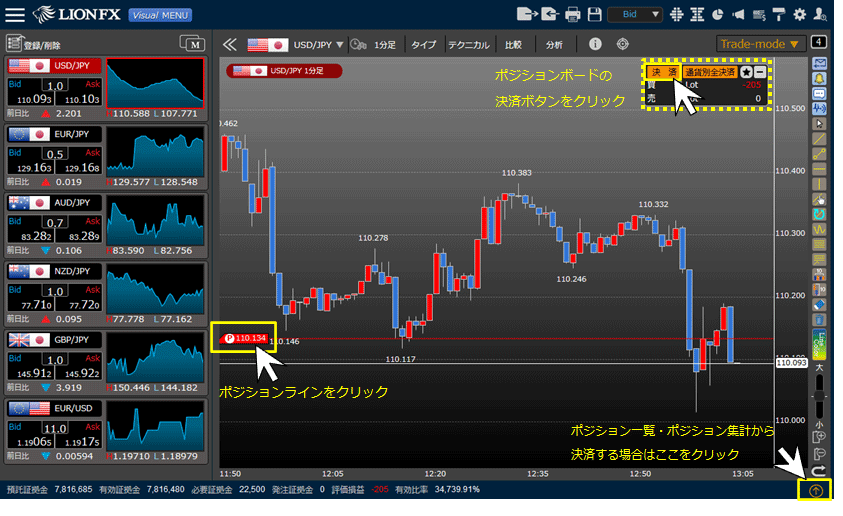Open the Trade-mode dropdown

(760, 44)
